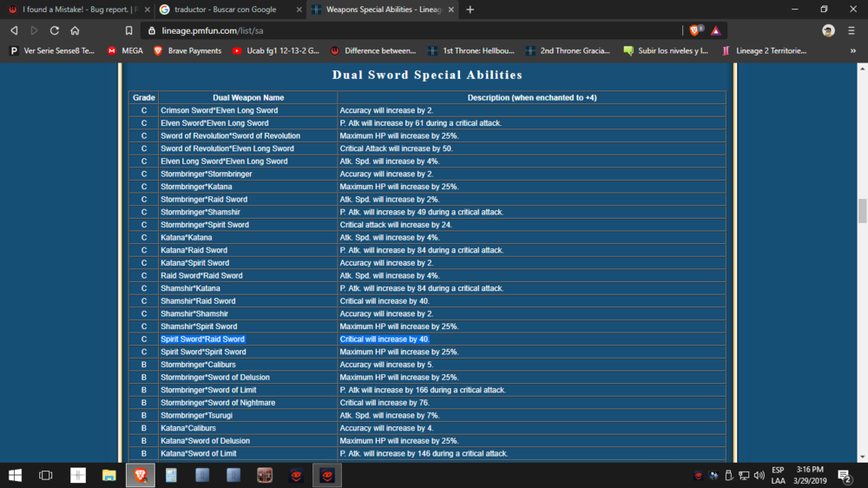868x488 pixels.
Task: Go back using the back arrow
Action: click(14, 30)
